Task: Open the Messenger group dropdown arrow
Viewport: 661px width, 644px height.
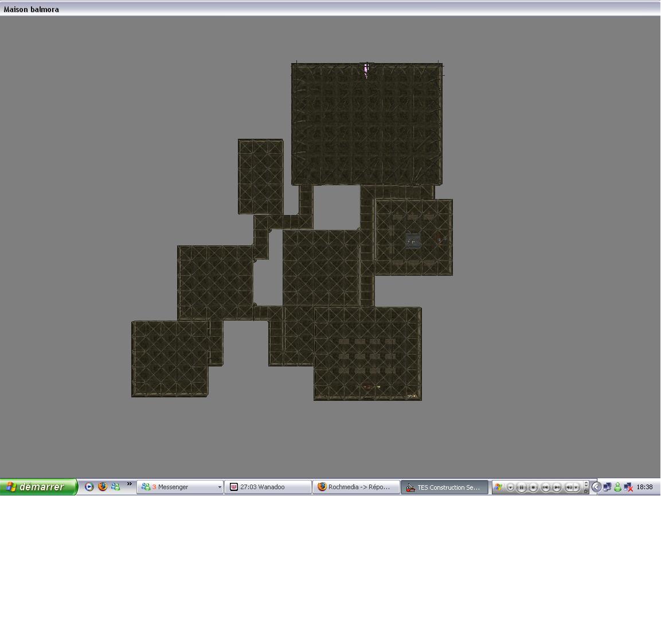Action: pyautogui.click(x=219, y=487)
